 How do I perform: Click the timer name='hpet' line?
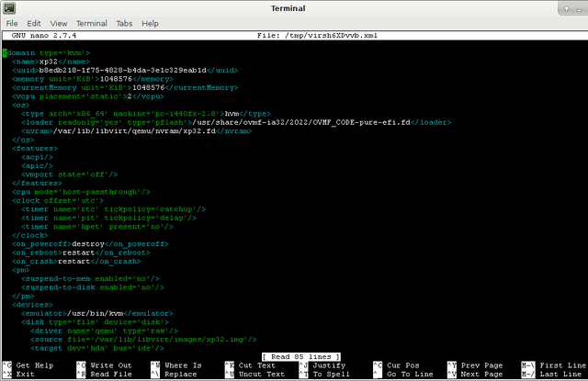click(x=97, y=227)
